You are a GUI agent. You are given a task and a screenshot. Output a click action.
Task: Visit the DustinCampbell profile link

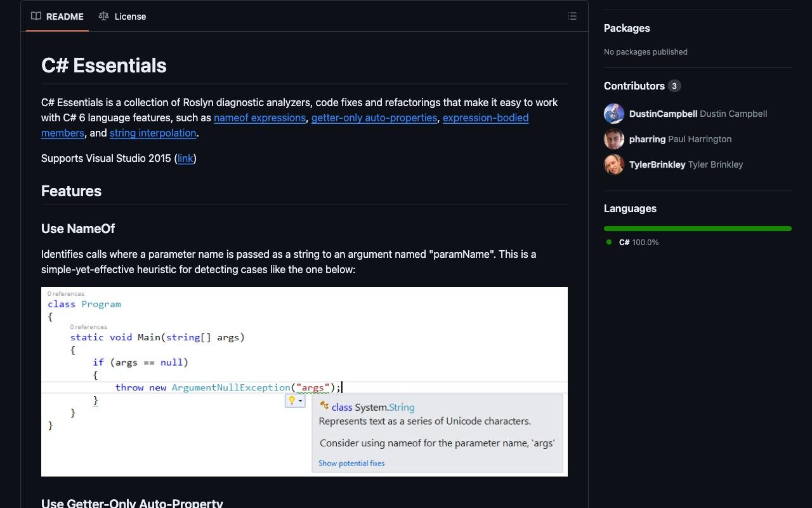tap(663, 114)
